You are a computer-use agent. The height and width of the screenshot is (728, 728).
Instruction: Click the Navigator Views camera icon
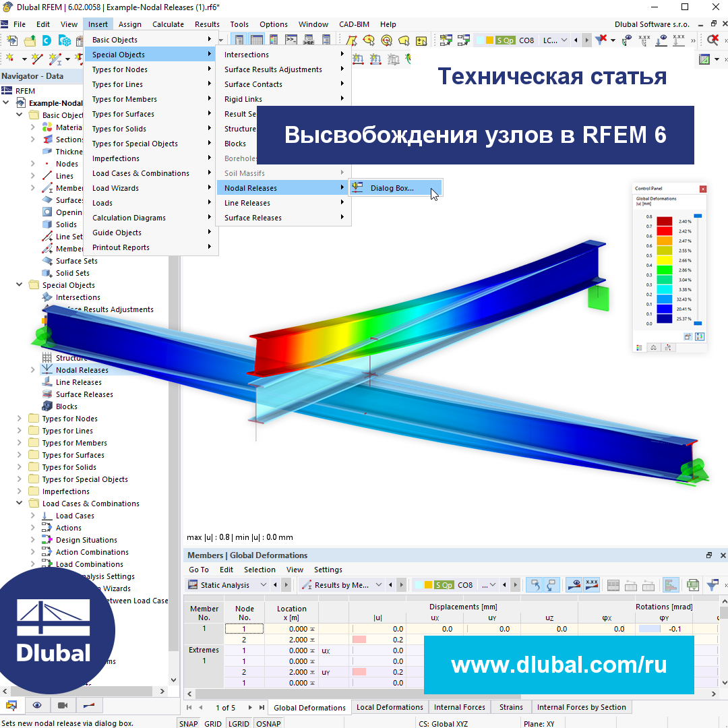tap(62, 705)
